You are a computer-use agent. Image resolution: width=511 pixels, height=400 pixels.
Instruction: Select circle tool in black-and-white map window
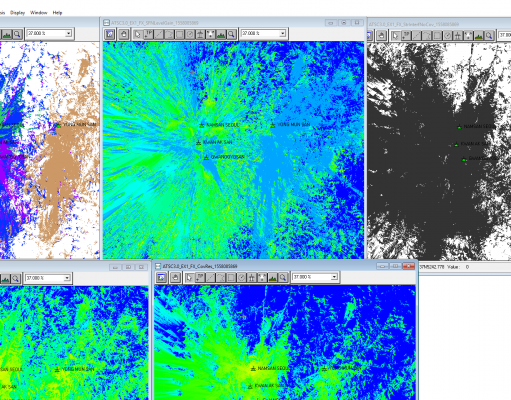(x=447, y=35)
